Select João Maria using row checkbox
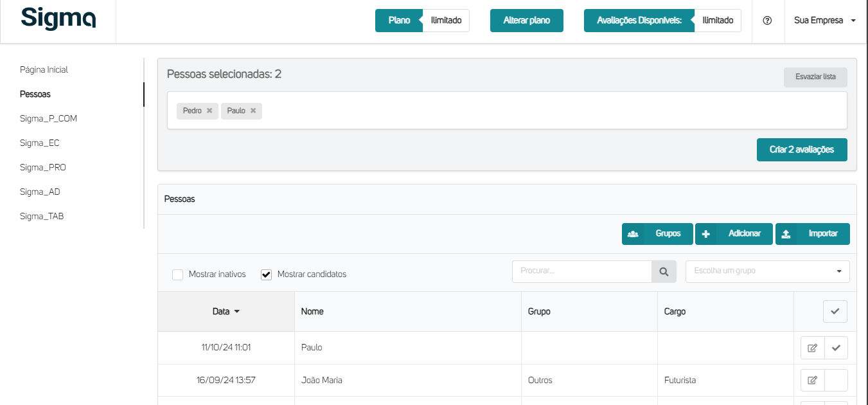The height and width of the screenshot is (405, 868). click(x=836, y=380)
